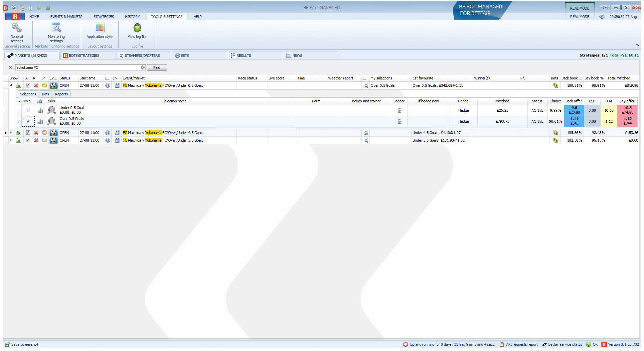Show chart icon for Over 0.5 Goals
Viewport: 644px width, 351px height.
pyautogui.click(x=40, y=121)
